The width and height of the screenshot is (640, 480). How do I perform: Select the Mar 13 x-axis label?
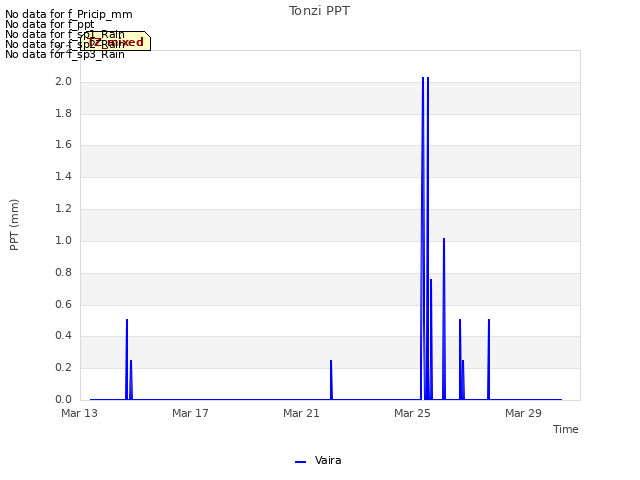[x=80, y=413]
